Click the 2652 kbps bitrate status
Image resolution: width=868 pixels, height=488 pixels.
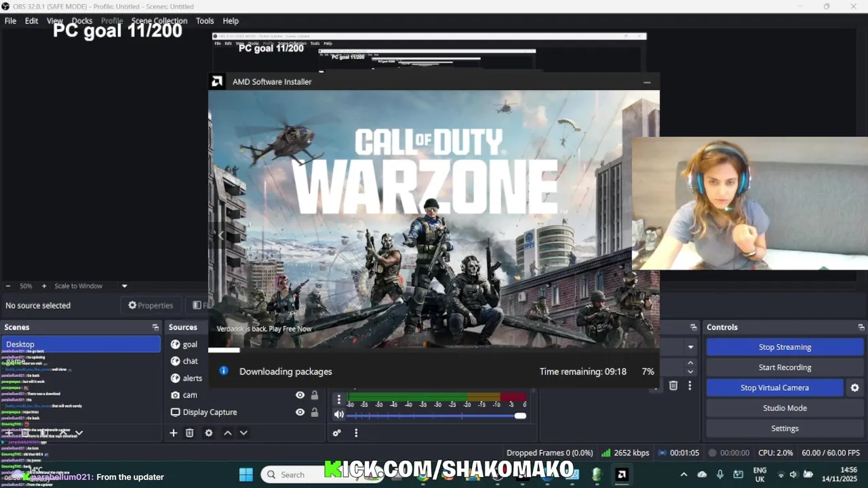point(632,453)
